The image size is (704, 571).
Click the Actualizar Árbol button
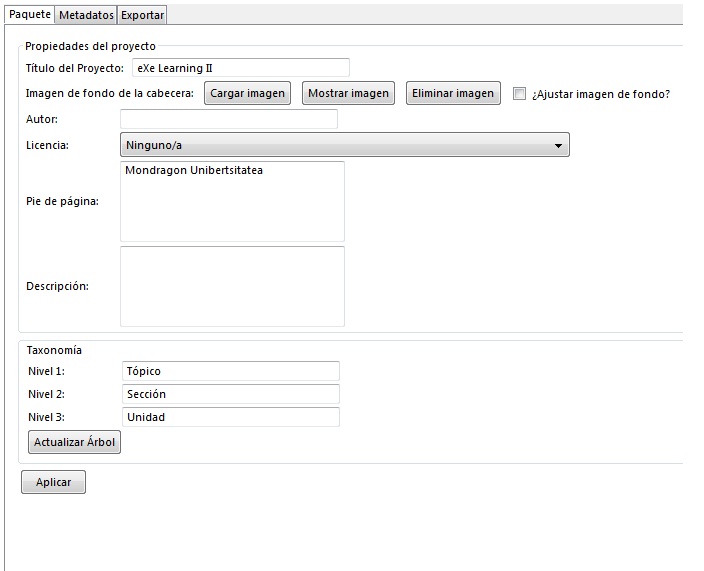click(x=75, y=442)
